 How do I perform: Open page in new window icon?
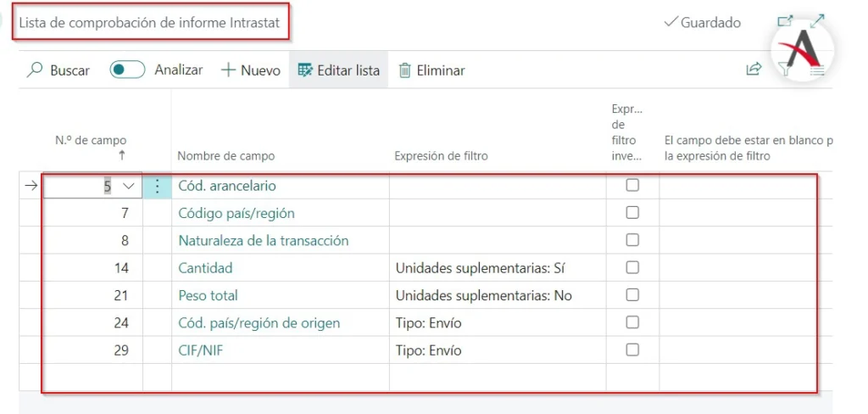pyautogui.click(x=784, y=22)
